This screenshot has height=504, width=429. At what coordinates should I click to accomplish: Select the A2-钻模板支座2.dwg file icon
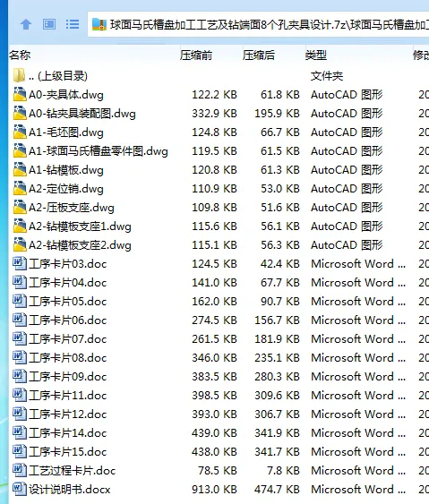[x=20, y=244]
